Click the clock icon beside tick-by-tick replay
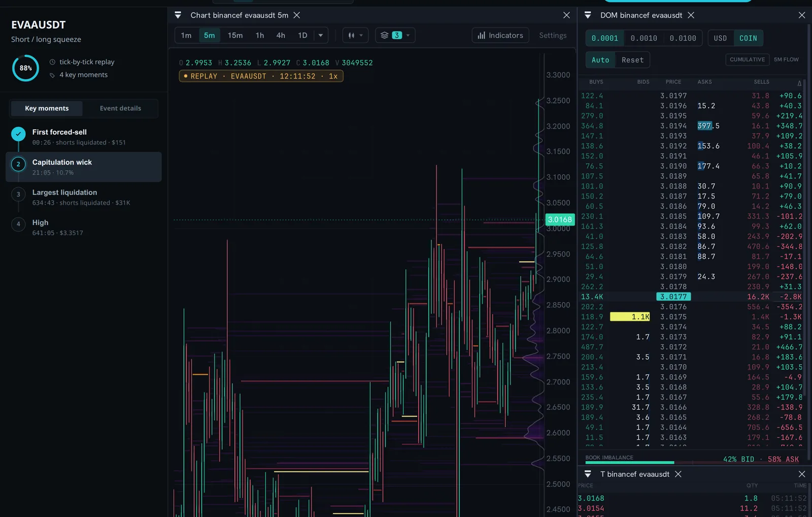The height and width of the screenshot is (517, 812). point(52,62)
